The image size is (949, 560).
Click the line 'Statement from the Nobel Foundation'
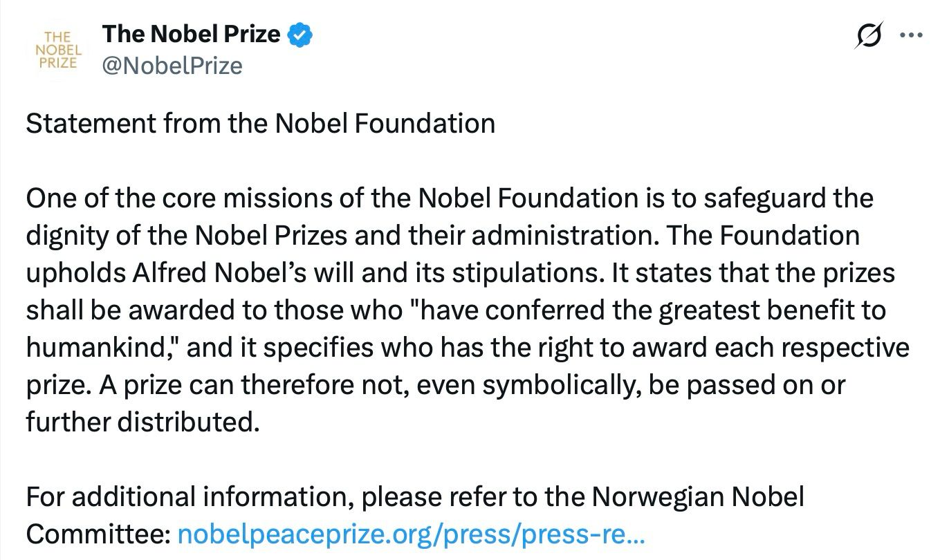pos(260,124)
